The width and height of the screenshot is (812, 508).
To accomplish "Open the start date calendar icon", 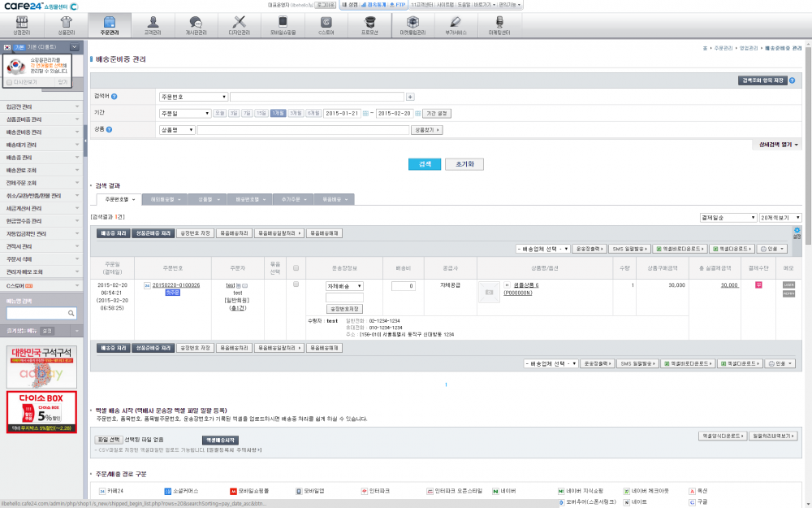I will pos(365,113).
